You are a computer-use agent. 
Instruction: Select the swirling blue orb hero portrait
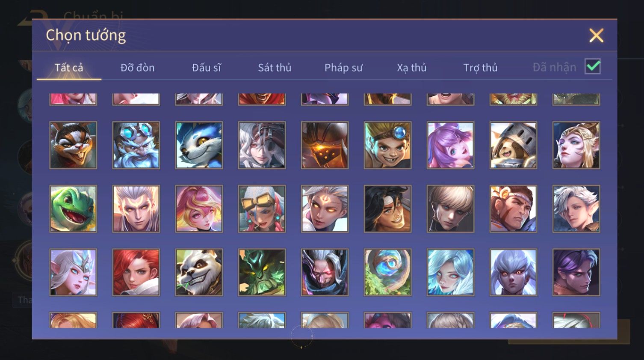(x=387, y=272)
